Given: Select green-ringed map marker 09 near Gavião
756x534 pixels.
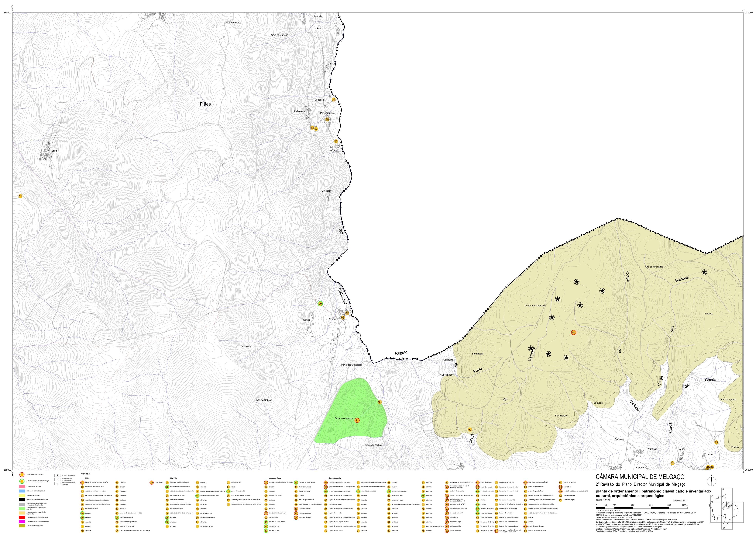Looking at the screenshot, I should [320, 304].
